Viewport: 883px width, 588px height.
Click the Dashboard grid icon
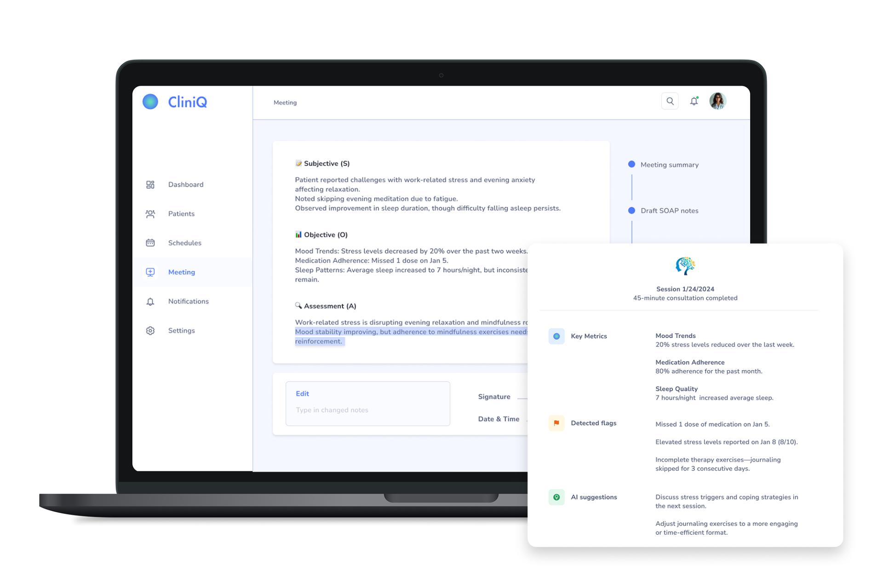150,184
